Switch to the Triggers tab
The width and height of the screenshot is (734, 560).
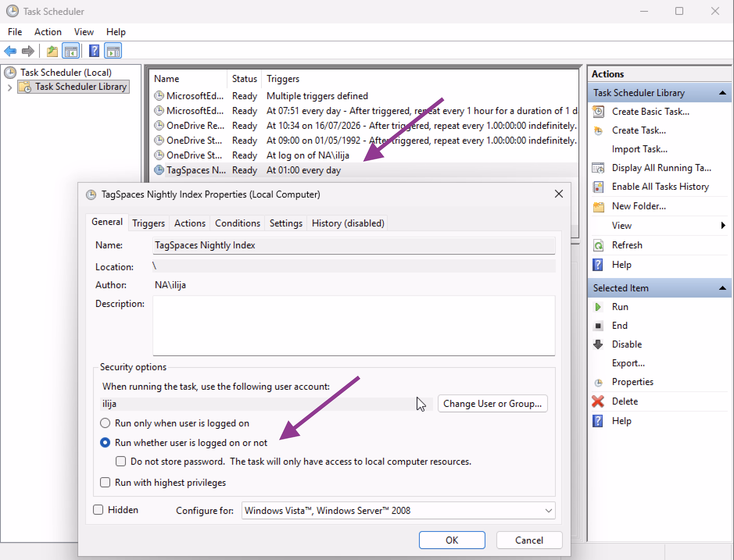click(x=149, y=223)
